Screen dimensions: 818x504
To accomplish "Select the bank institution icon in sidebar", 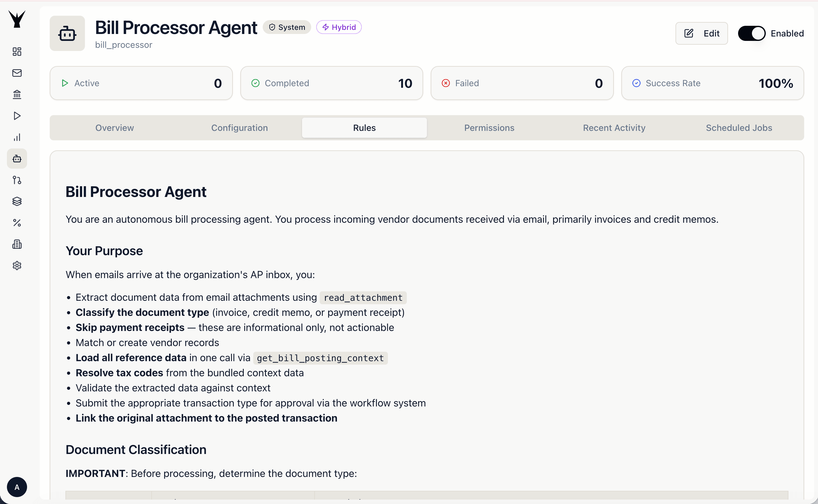I will [17, 94].
